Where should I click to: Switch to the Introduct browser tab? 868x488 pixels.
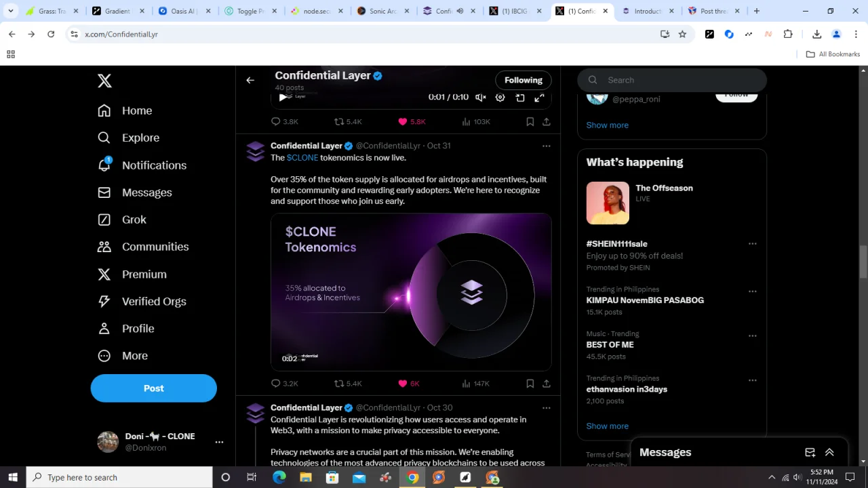(649, 11)
